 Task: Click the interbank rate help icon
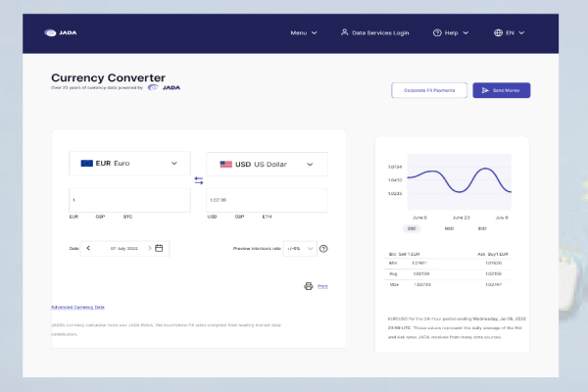(323, 249)
